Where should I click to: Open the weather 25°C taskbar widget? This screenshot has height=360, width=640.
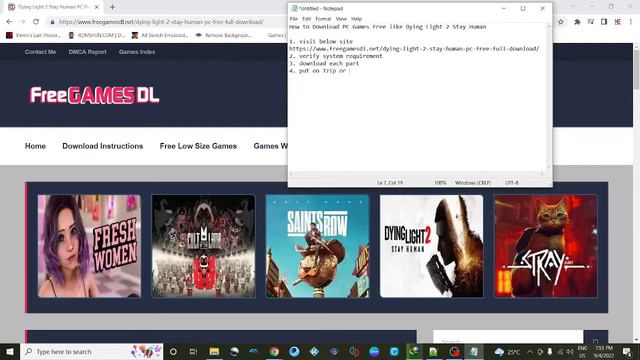[x=507, y=351]
